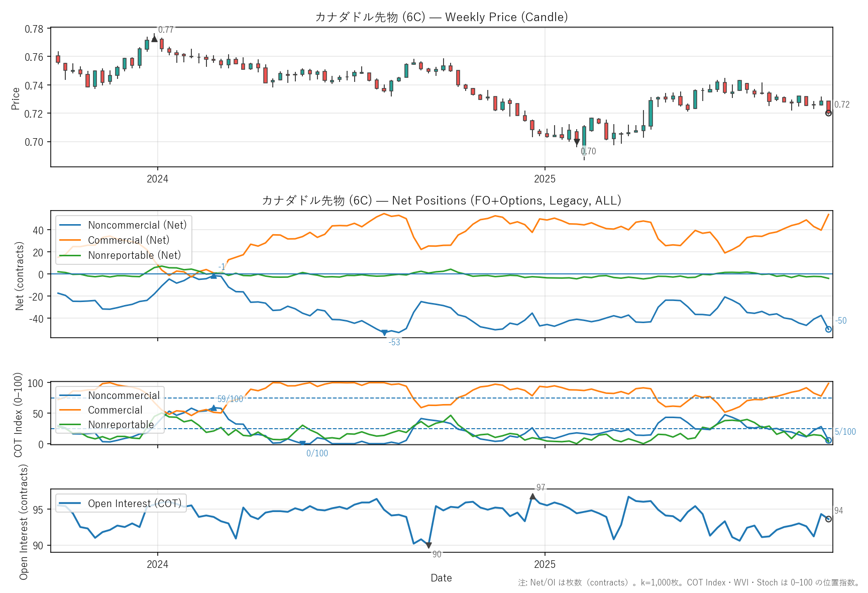Click the 2025 tick label on bottom axis
Image resolution: width=868 pixels, height=593 pixels.
click(x=545, y=564)
